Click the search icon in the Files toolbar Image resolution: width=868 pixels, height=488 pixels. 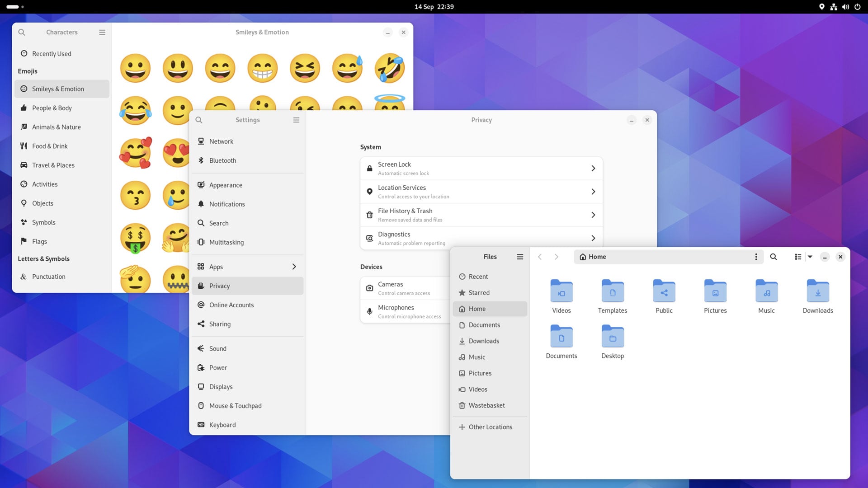click(774, 257)
